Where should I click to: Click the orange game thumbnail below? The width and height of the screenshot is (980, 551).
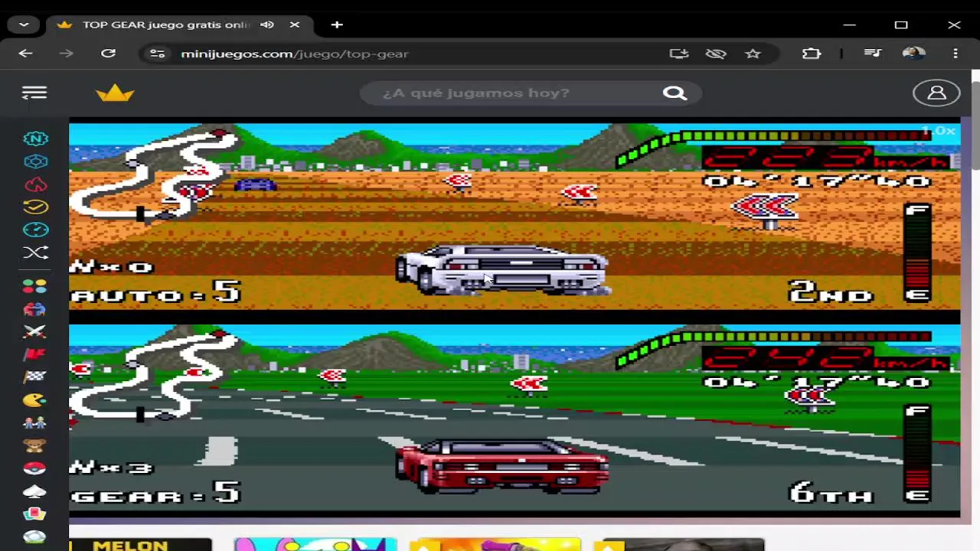(x=495, y=545)
